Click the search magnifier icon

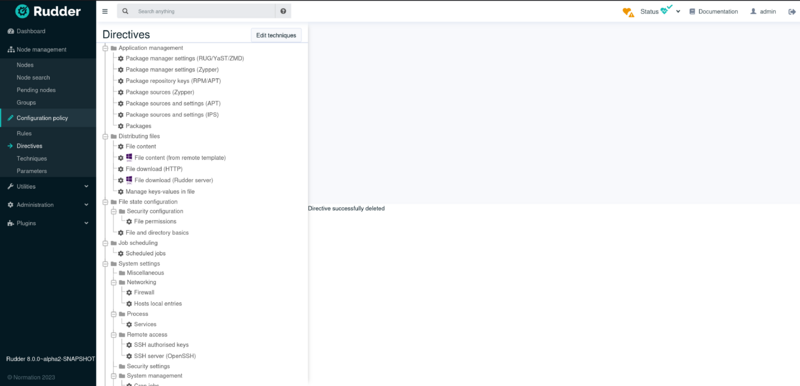(x=126, y=11)
